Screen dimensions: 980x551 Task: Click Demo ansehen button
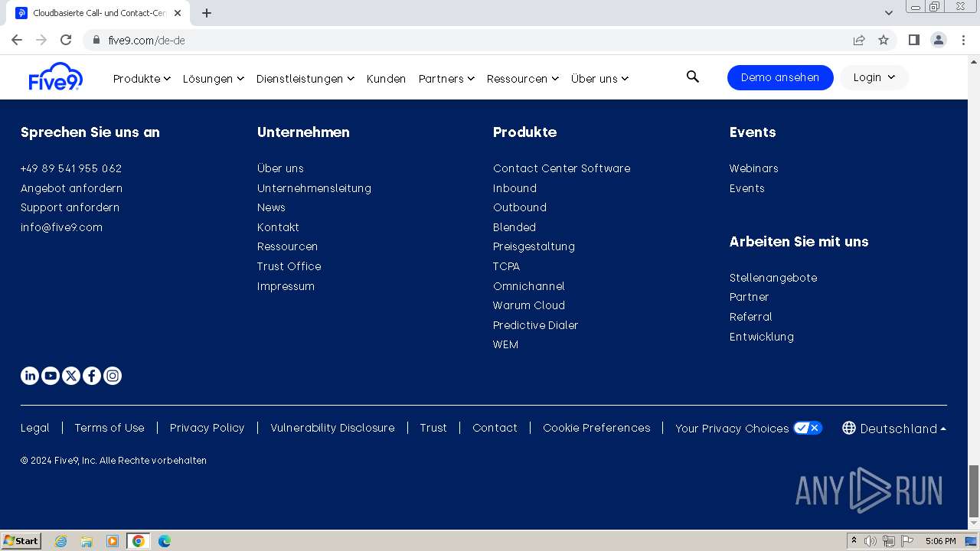(780, 77)
